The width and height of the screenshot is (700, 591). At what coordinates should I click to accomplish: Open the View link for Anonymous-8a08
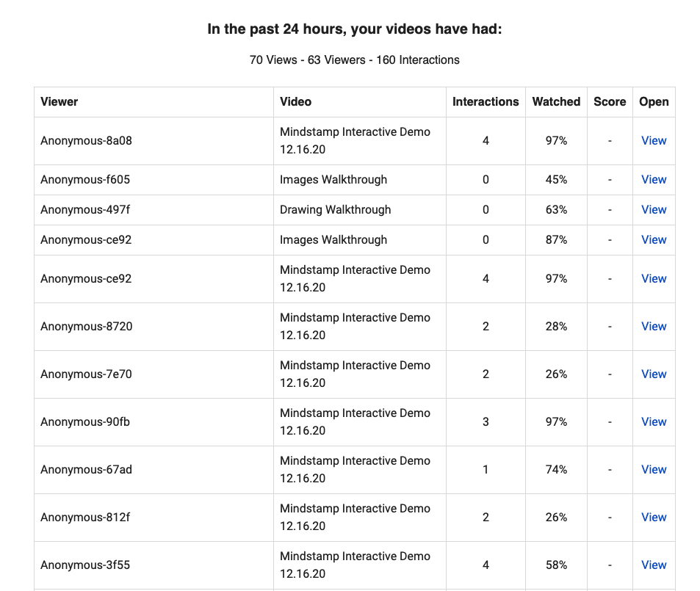coord(653,140)
